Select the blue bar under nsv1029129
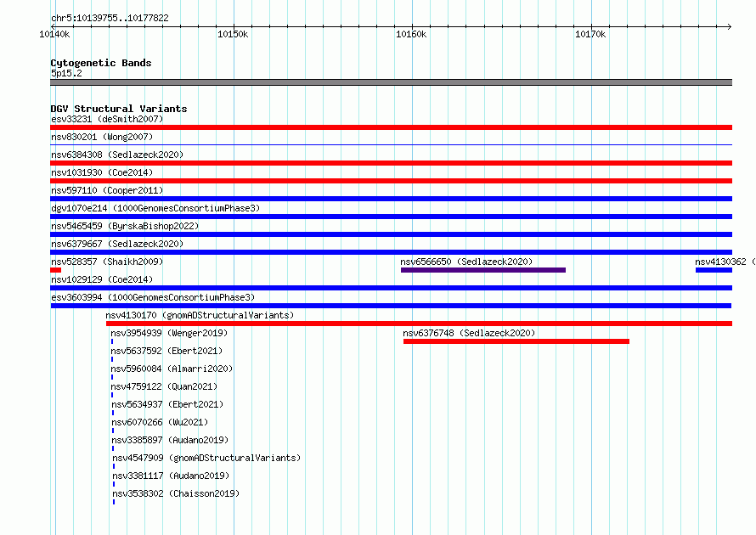This screenshot has height=535, width=756. tap(391, 288)
